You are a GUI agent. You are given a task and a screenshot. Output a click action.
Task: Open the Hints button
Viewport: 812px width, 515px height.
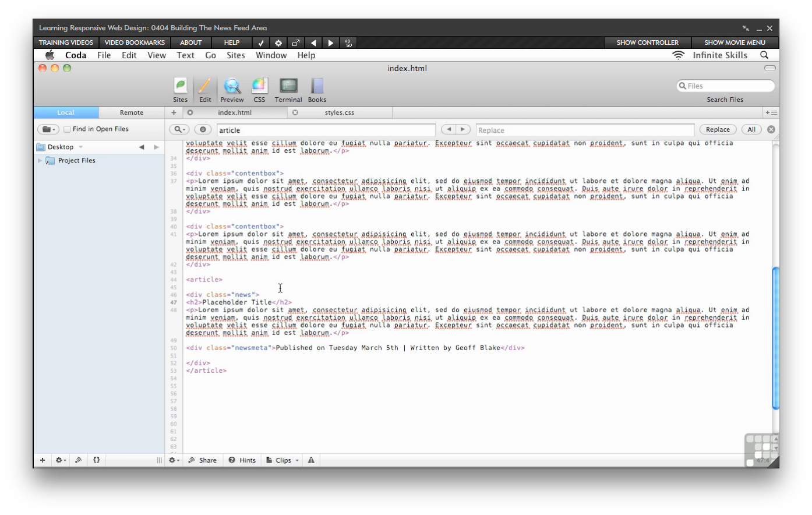[x=242, y=460]
